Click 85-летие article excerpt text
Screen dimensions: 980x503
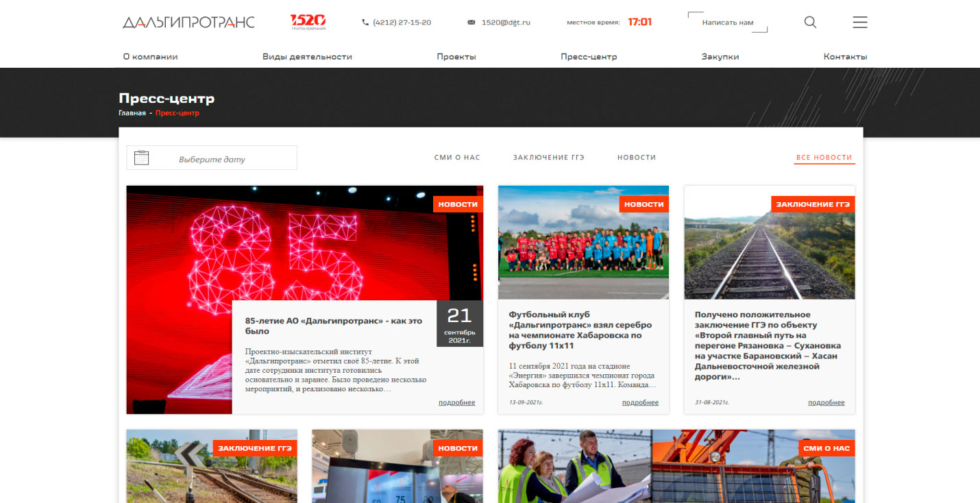tap(336, 370)
